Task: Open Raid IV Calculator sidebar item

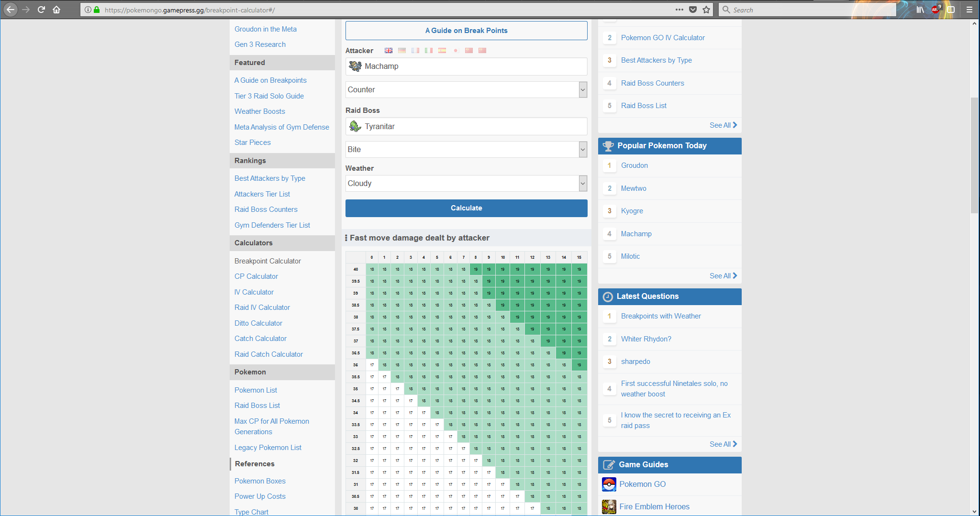Action: point(262,307)
